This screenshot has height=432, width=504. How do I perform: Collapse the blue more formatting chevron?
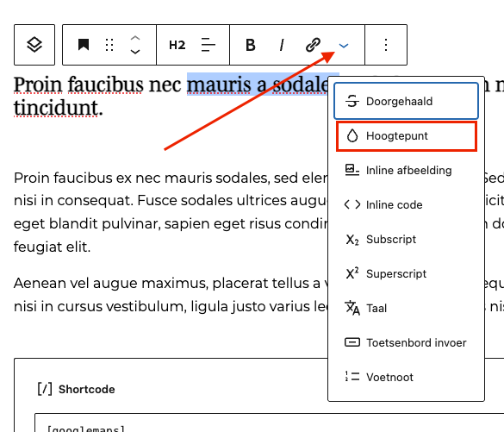(x=344, y=46)
